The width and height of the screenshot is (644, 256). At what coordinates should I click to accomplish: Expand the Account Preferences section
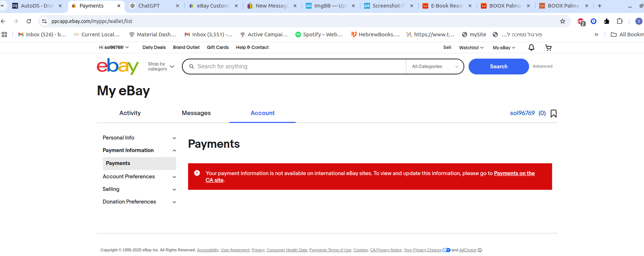click(139, 177)
